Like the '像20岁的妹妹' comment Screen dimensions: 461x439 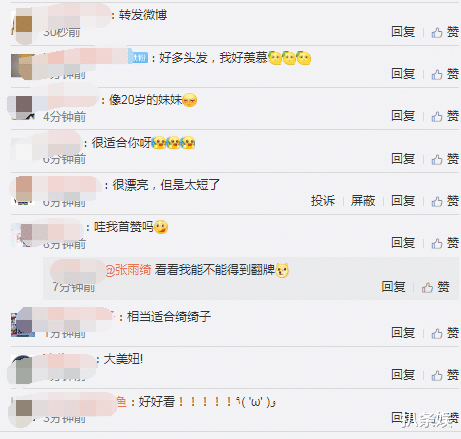[x=445, y=116]
